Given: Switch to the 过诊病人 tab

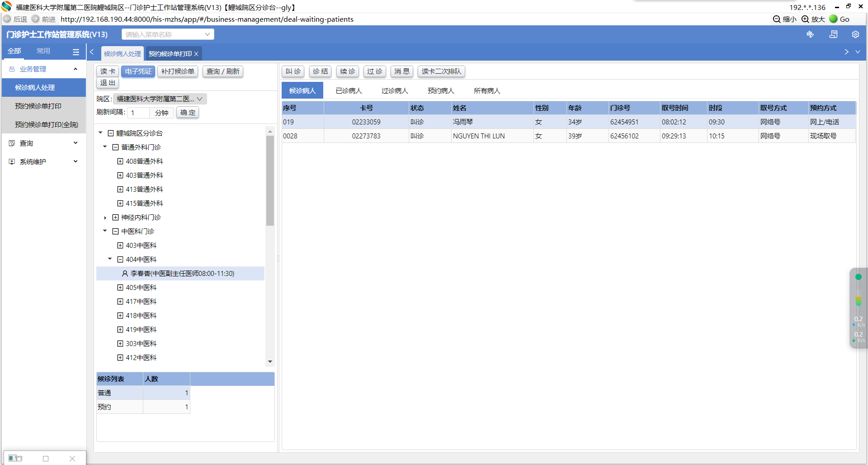Looking at the screenshot, I should point(395,91).
